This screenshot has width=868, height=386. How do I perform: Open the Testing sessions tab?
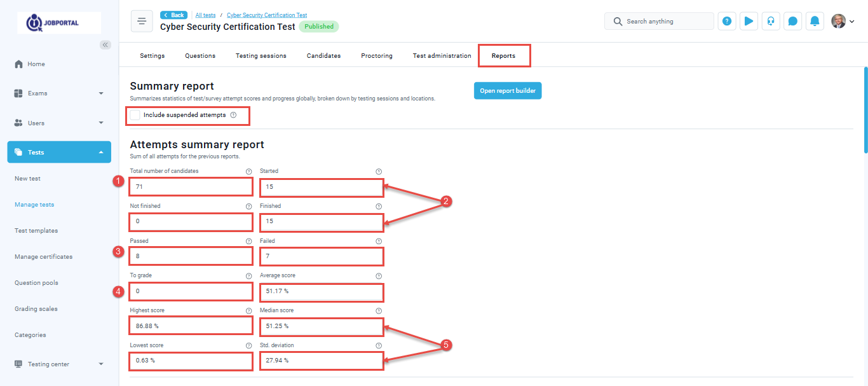pyautogui.click(x=261, y=56)
